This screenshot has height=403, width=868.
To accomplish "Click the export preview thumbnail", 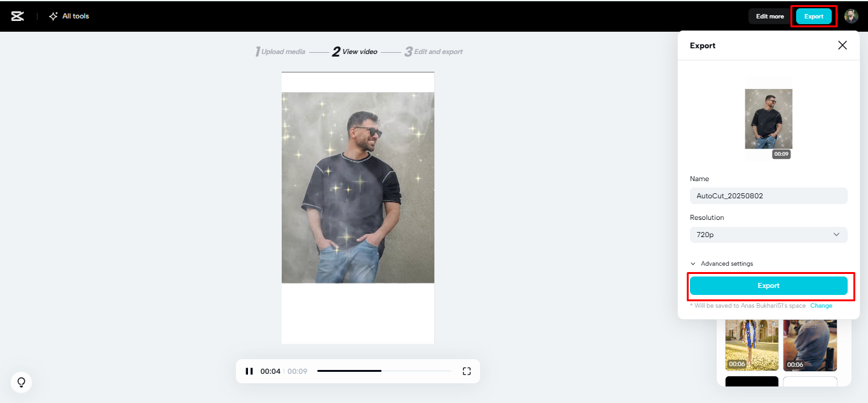I will pyautogui.click(x=768, y=119).
